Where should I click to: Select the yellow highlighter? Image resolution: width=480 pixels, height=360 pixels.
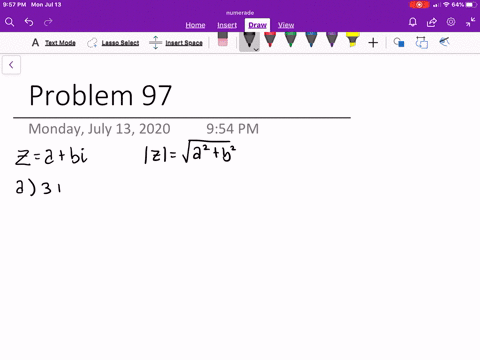tap(353, 39)
